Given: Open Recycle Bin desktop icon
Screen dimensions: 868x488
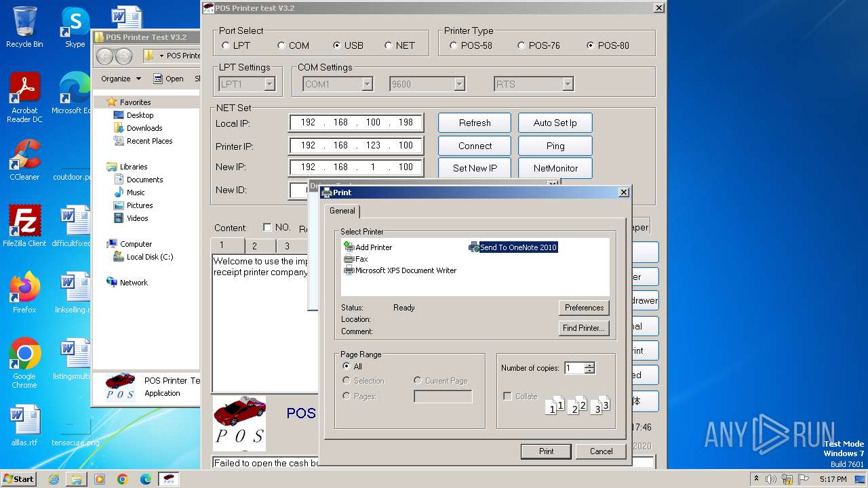Looking at the screenshot, I should tap(24, 27).
